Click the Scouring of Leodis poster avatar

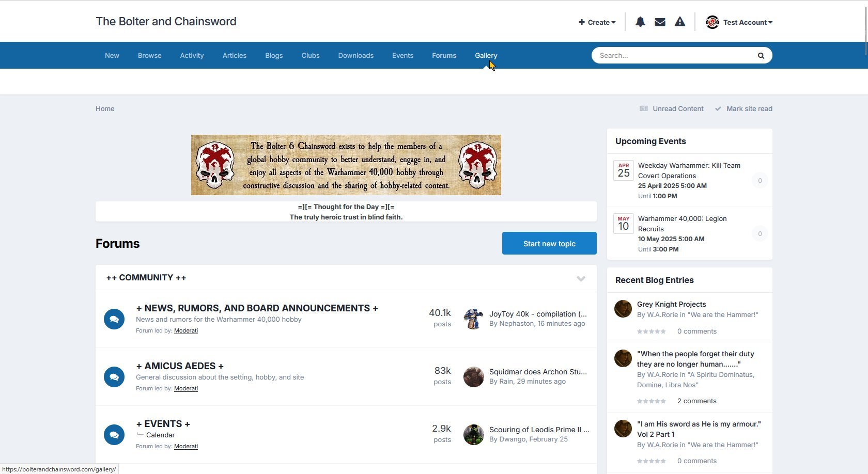point(473,435)
